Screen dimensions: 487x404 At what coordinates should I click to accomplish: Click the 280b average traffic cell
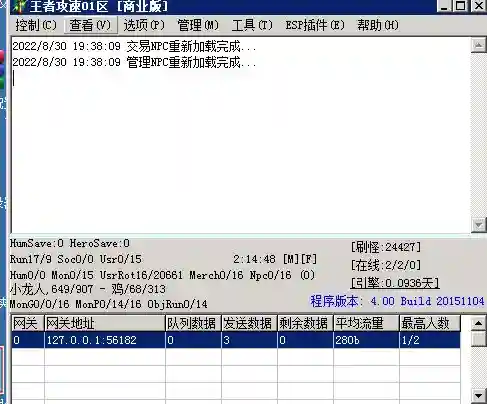[x=366, y=340]
